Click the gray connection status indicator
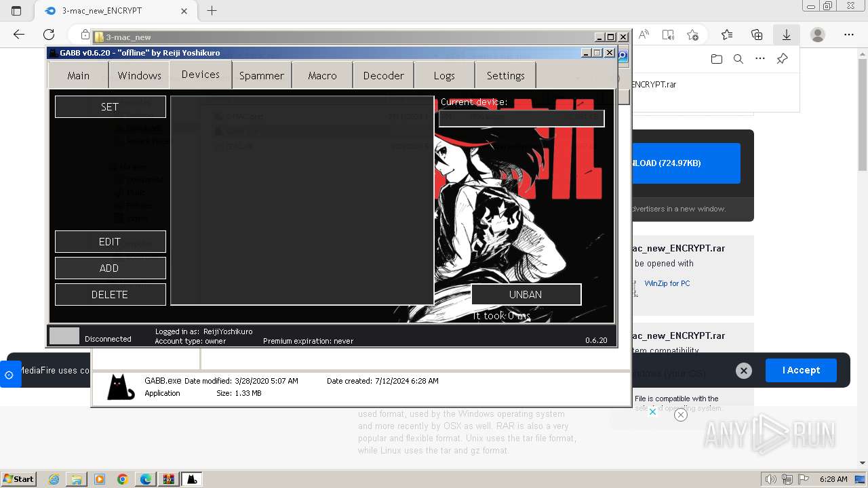 click(x=64, y=335)
